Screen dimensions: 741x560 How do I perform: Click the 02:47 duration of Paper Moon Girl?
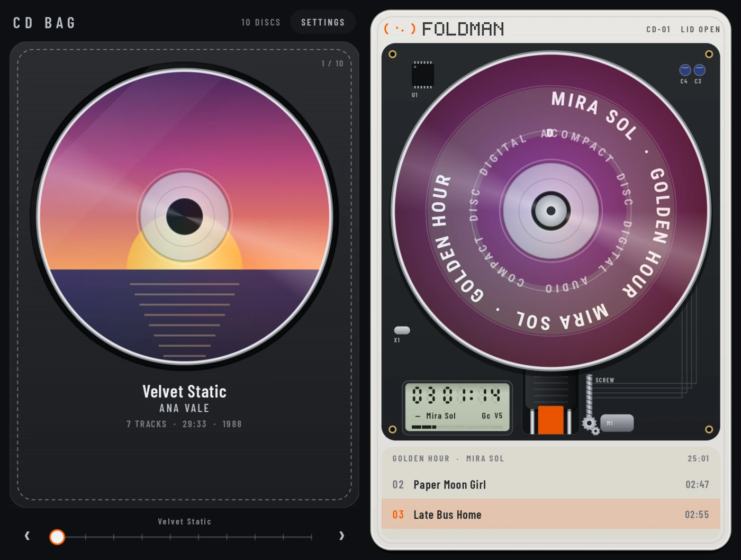point(697,484)
